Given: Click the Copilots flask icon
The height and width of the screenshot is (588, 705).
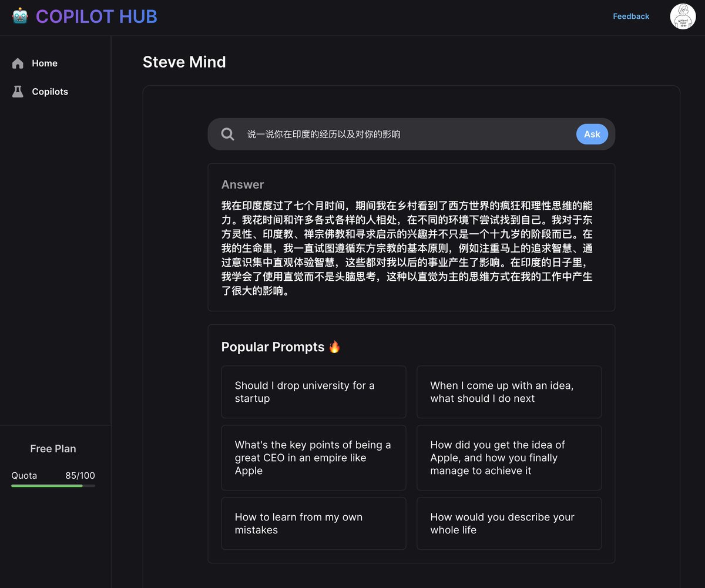Looking at the screenshot, I should coord(18,92).
